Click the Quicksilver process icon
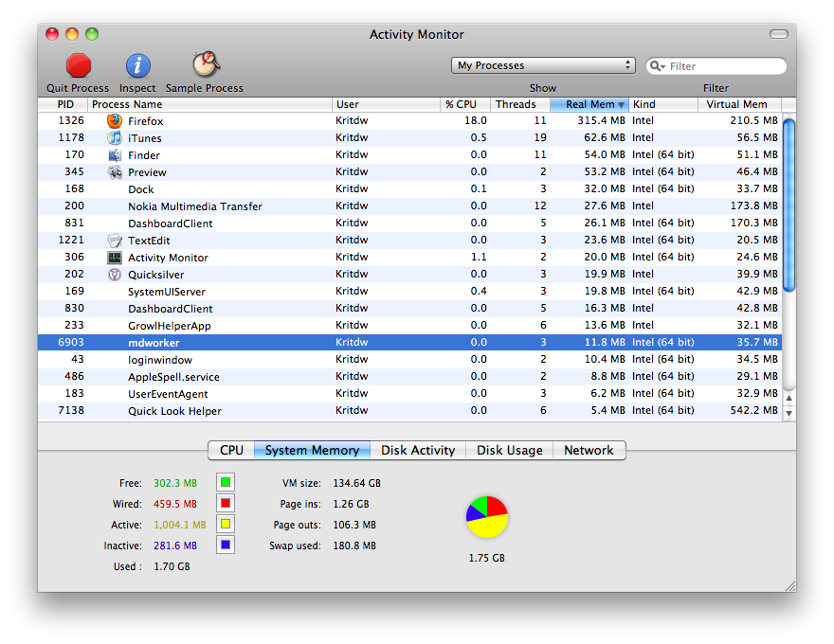 pos(115,275)
